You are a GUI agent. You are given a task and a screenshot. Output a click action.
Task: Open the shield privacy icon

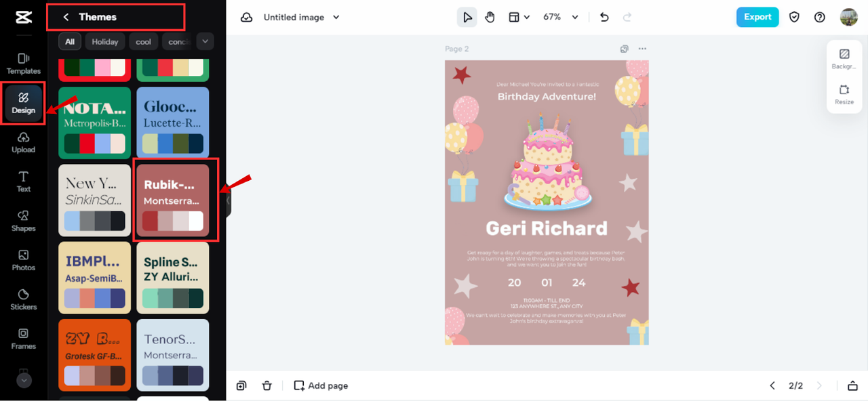click(794, 17)
